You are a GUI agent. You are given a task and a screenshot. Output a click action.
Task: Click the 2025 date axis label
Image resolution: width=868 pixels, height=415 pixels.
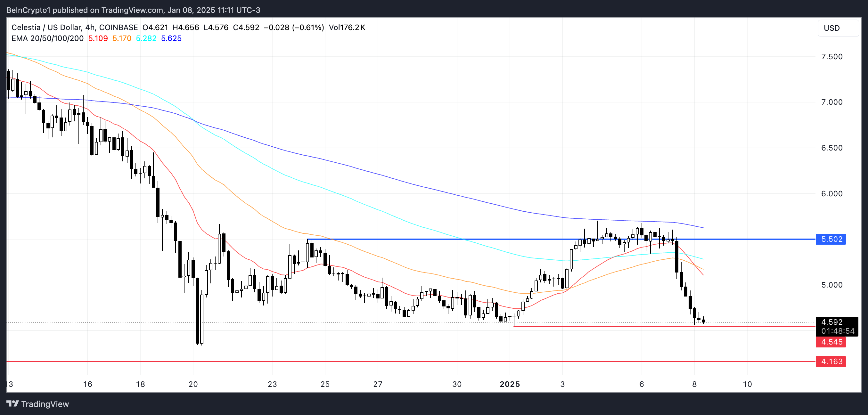510,384
